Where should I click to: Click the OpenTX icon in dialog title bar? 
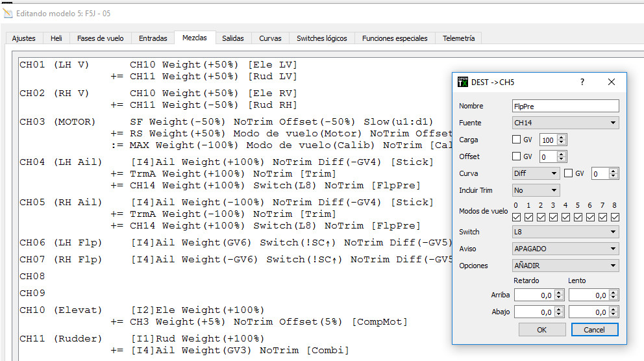click(463, 82)
